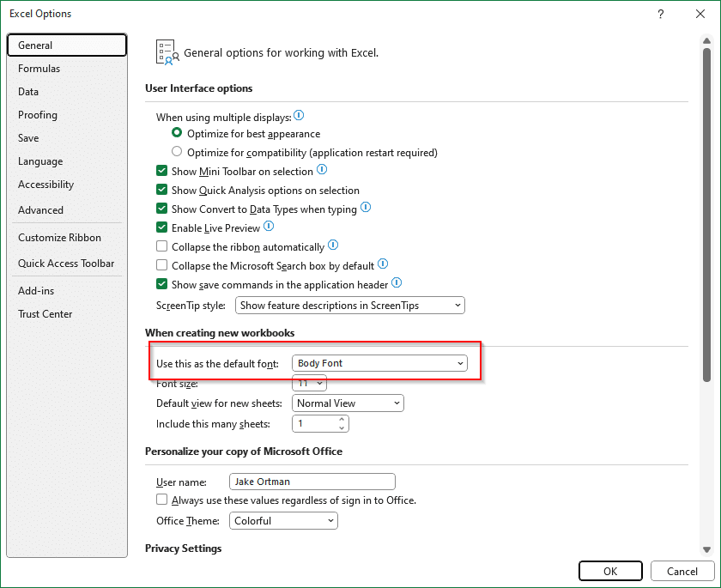Open the default font Body Font dropdown

(x=379, y=363)
